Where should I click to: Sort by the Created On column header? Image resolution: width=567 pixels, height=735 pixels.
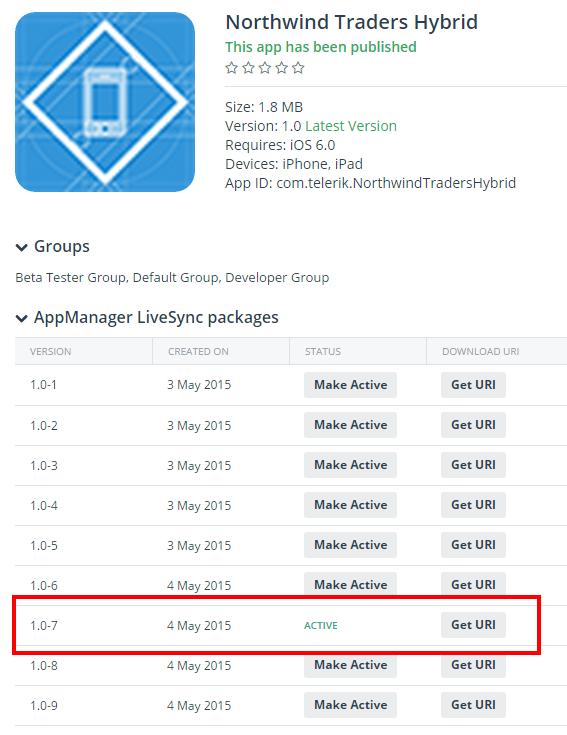[198, 352]
